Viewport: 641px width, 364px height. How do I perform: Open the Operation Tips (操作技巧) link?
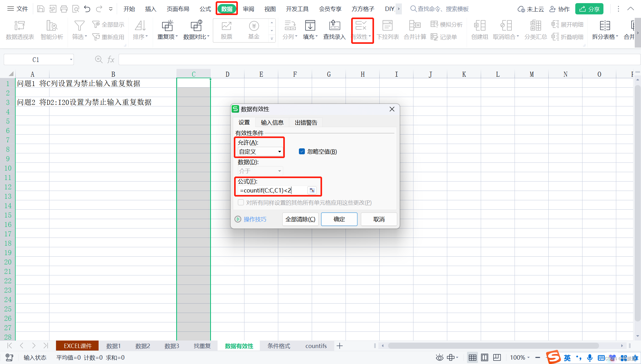[x=254, y=219]
